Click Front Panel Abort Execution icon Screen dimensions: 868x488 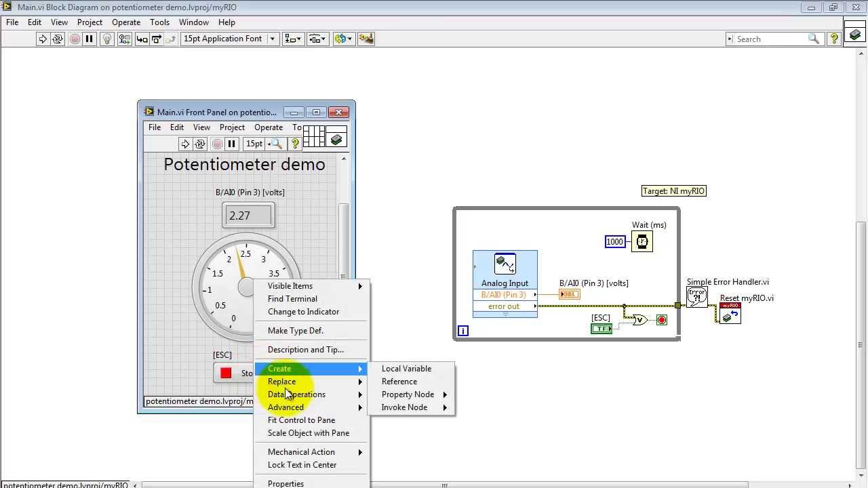click(x=217, y=144)
